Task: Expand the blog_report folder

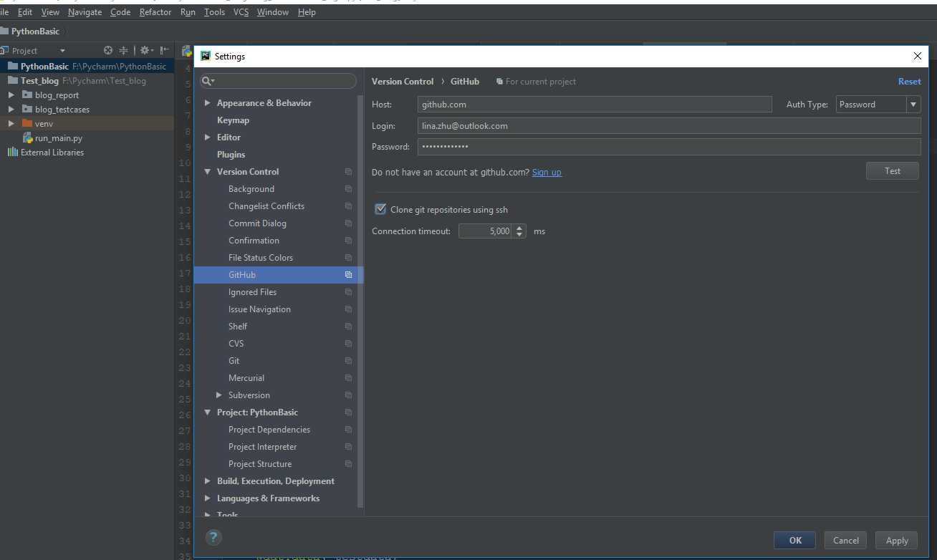Action: point(11,95)
